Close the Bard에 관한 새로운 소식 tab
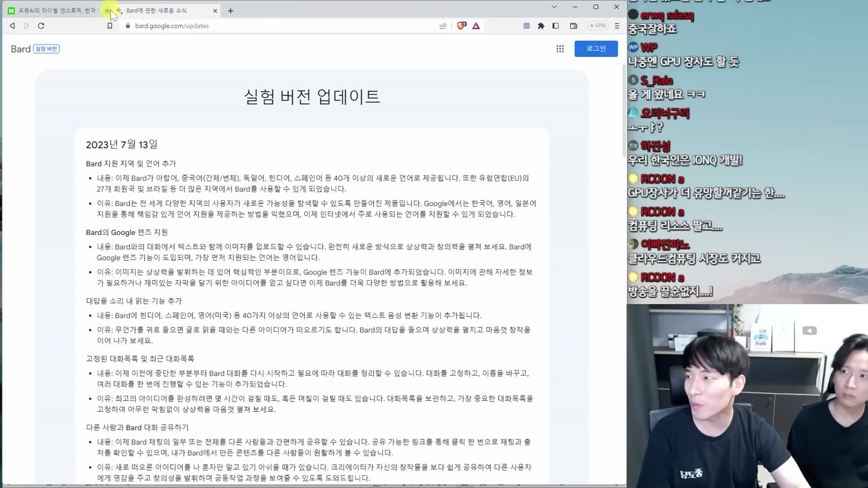868x488 pixels. click(215, 10)
